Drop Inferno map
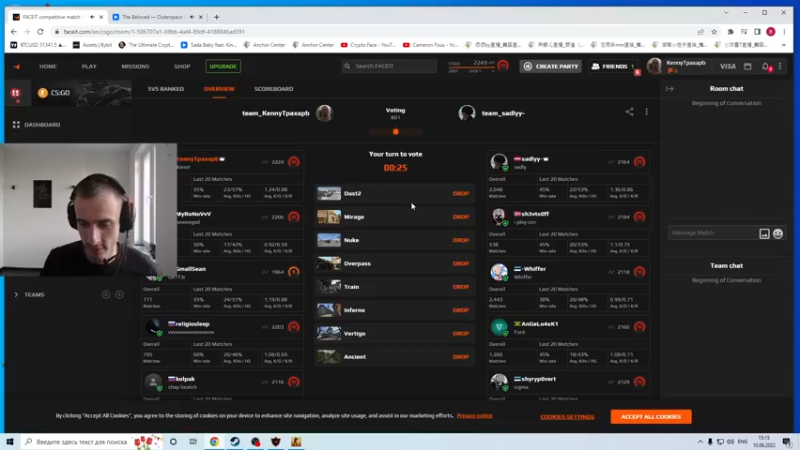Screen dimensions: 800x450 460,310
